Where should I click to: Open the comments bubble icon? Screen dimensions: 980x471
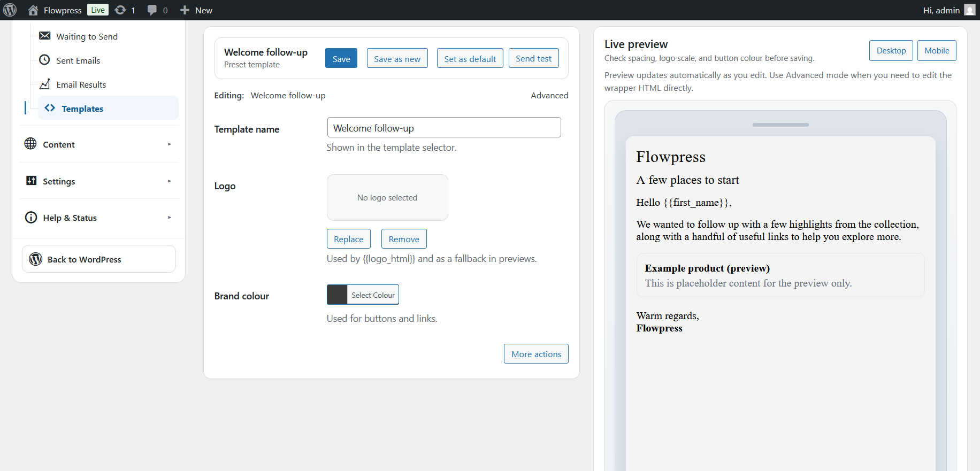point(152,10)
